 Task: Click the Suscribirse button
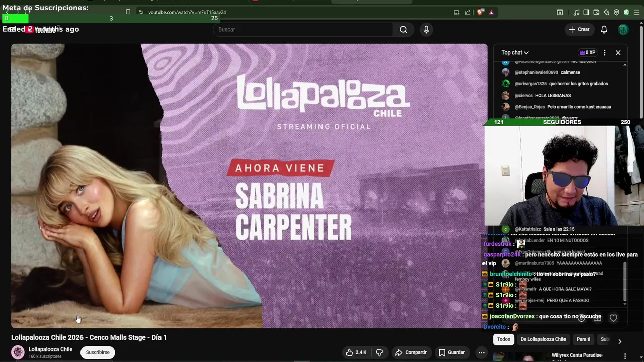click(x=98, y=352)
